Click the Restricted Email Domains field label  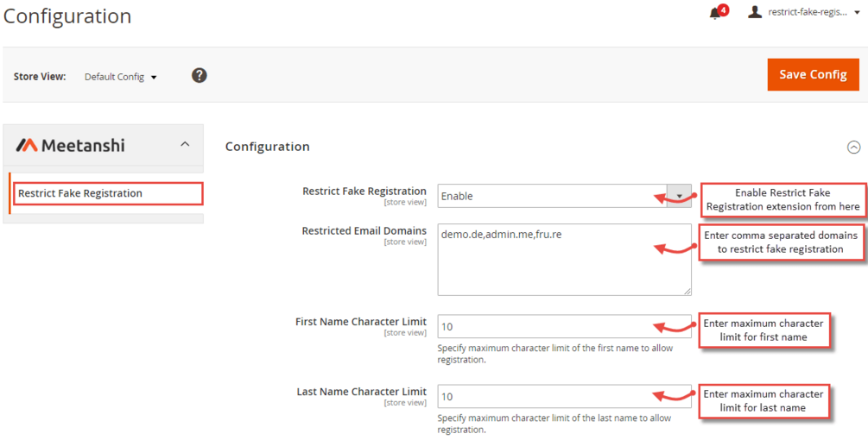pyautogui.click(x=364, y=231)
